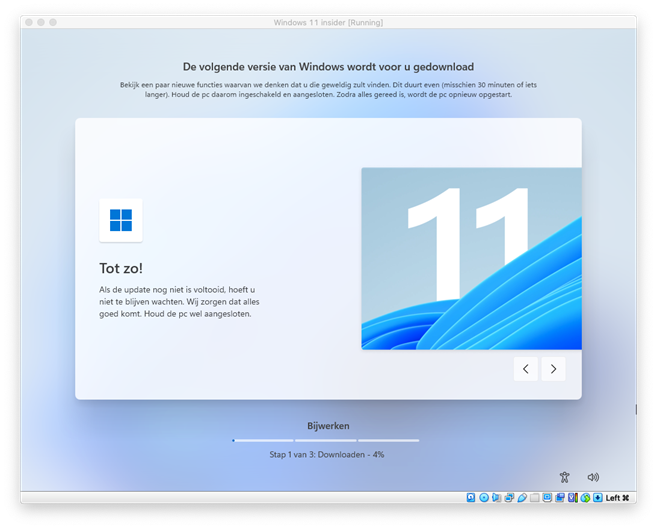Click the volume speaker icon in setup

tap(593, 477)
